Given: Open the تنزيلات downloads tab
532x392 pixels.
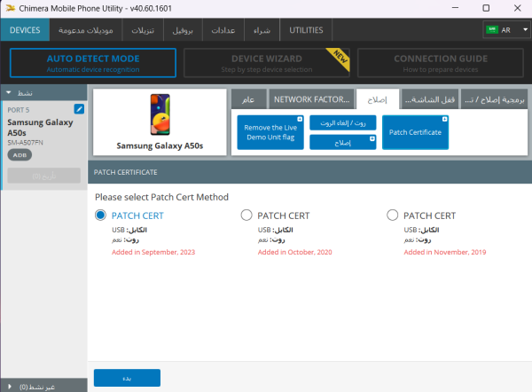Looking at the screenshot, I should (x=143, y=30).
